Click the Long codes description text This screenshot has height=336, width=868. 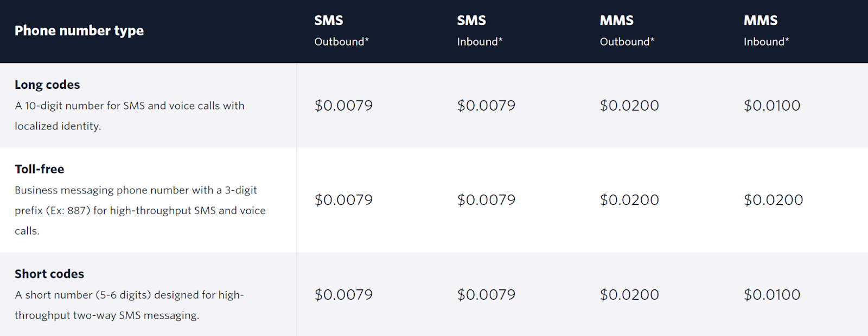[129, 116]
